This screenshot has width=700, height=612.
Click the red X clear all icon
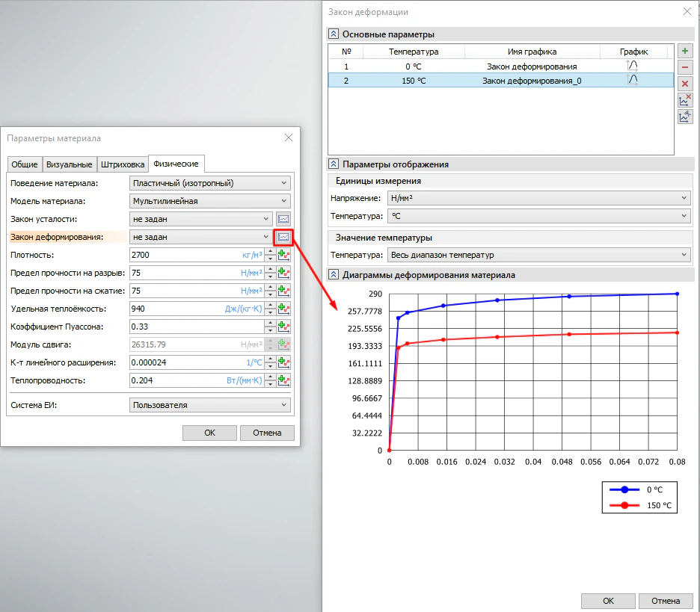tap(685, 84)
